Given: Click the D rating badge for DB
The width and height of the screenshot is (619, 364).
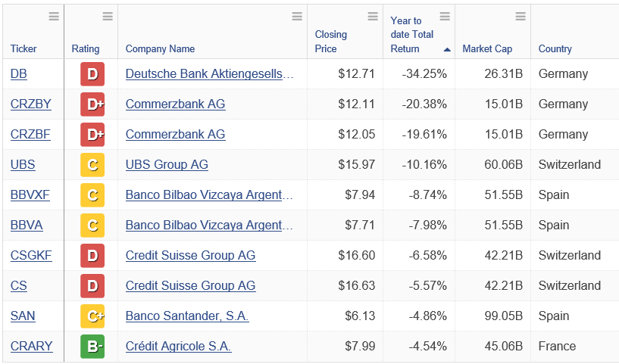Looking at the screenshot, I should 92,74.
